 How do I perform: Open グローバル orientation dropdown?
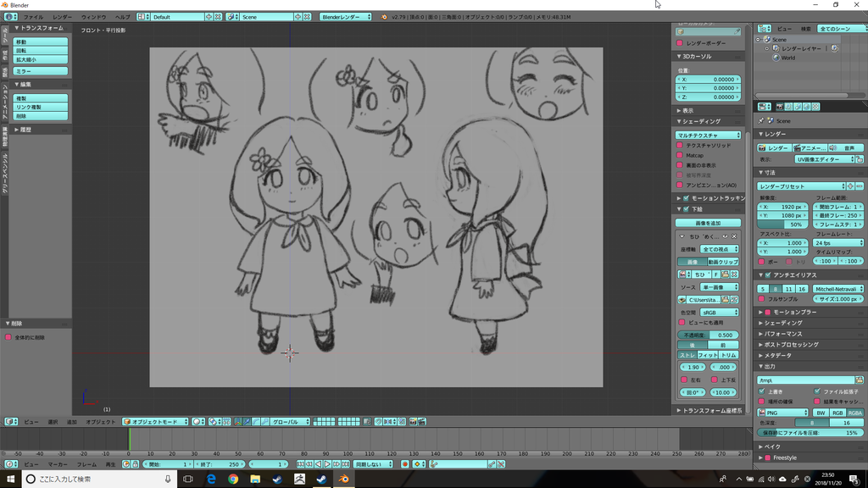tap(290, 422)
